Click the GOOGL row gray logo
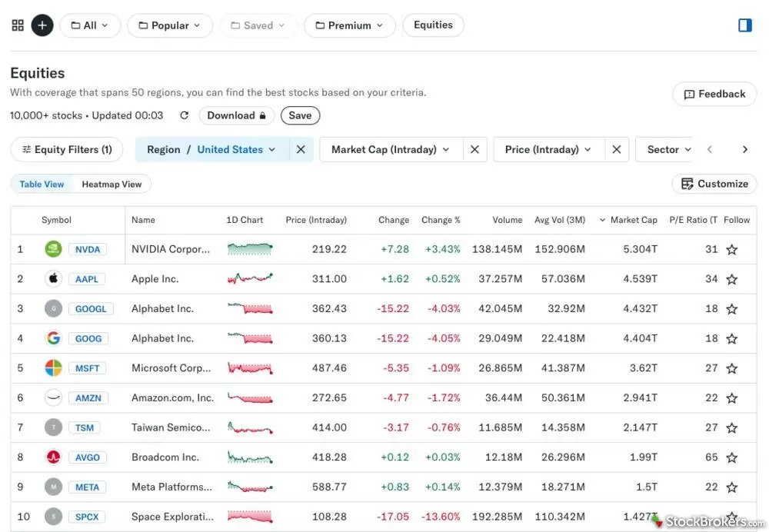The image size is (769, 532). pyautogui.click(x=54, y=308)
